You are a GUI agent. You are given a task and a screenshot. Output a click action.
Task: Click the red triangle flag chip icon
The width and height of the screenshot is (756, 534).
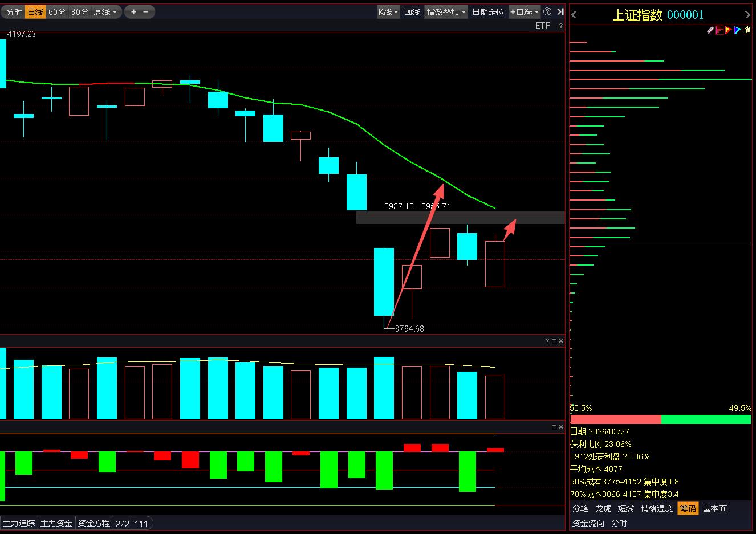coord(728,30)
